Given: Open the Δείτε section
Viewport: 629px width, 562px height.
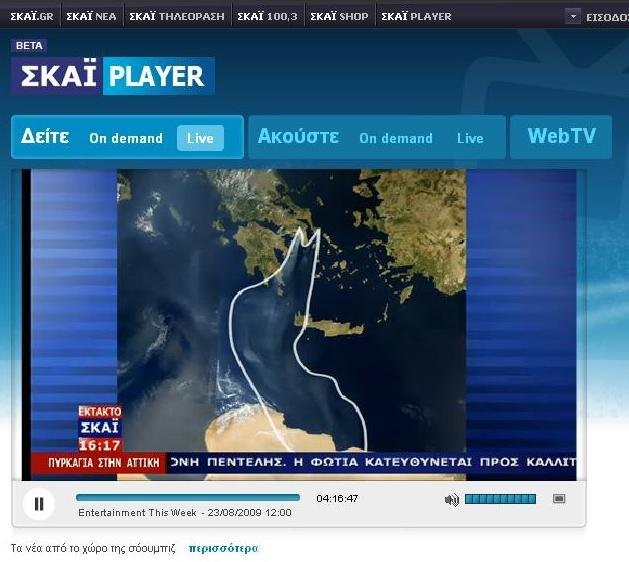Looking at the screenshot, I should (45, 137).
